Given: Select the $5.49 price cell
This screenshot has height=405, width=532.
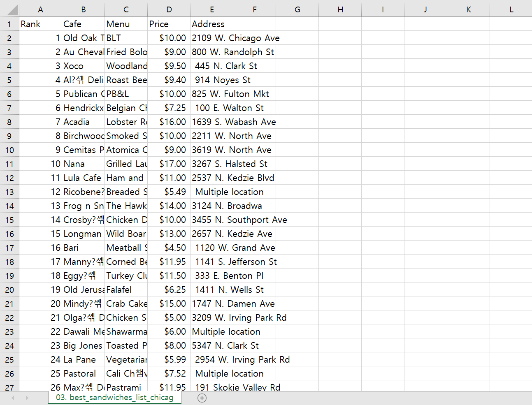Looking at the screenshot, I should point(169,192).
